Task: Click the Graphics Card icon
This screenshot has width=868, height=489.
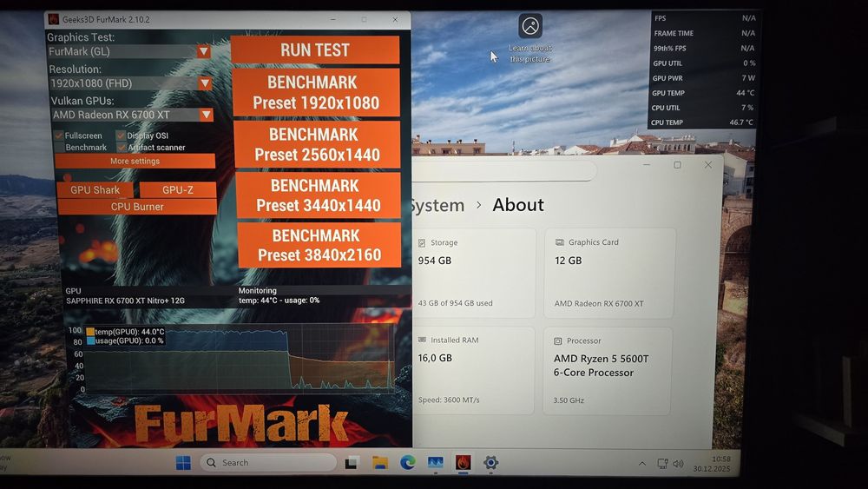Action: point(560,242)
